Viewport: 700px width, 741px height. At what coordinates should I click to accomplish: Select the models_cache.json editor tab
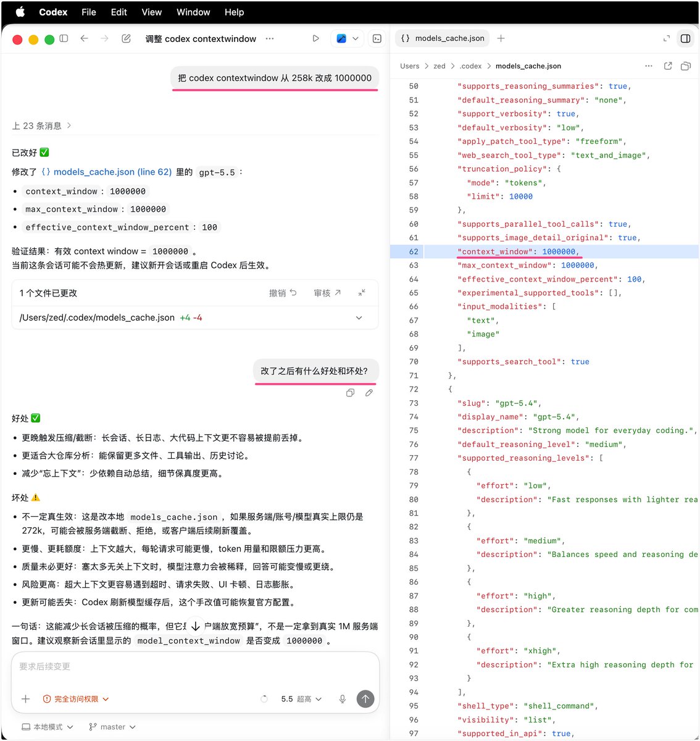click(442, 38)
